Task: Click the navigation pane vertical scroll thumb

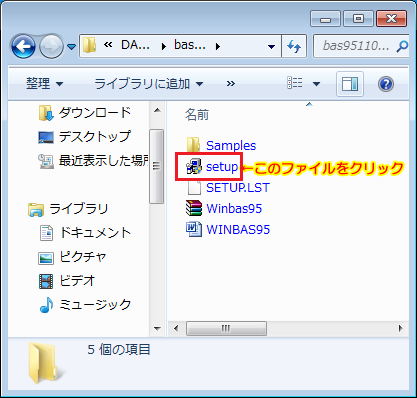Action: [156, 166]
